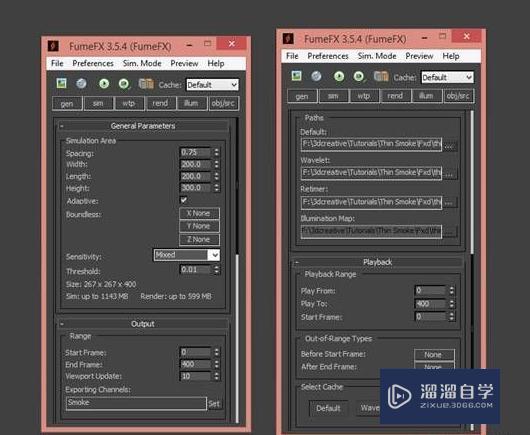Open Preferences menu in left FumeFX window
This screenshot has height=435, width=530.
[93, 63]
